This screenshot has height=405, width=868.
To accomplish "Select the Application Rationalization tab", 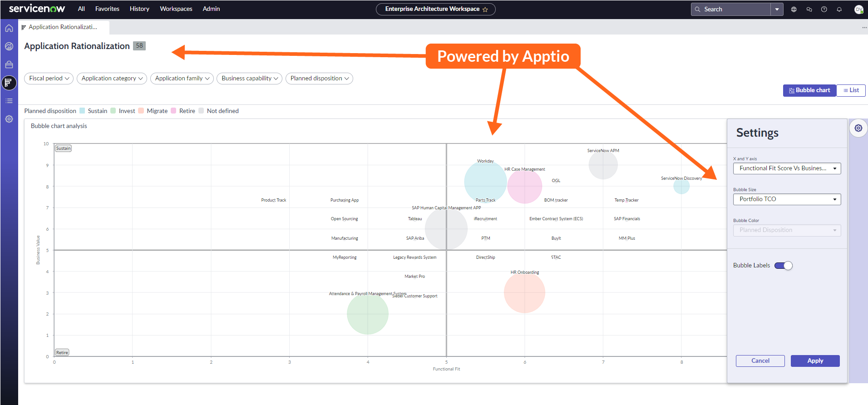I will (x=64, y=27).
